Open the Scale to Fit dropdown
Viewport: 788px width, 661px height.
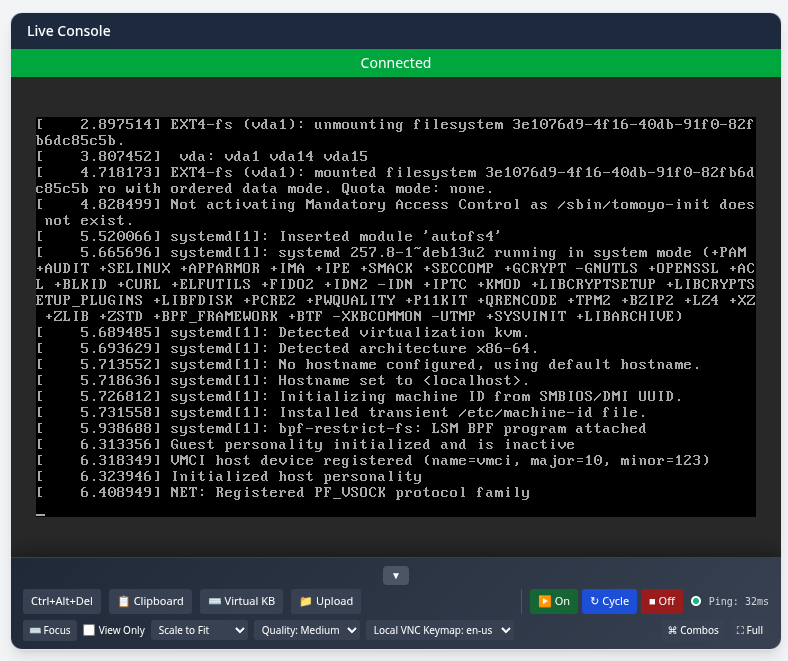pyautogui.click(x=199, y=630)
